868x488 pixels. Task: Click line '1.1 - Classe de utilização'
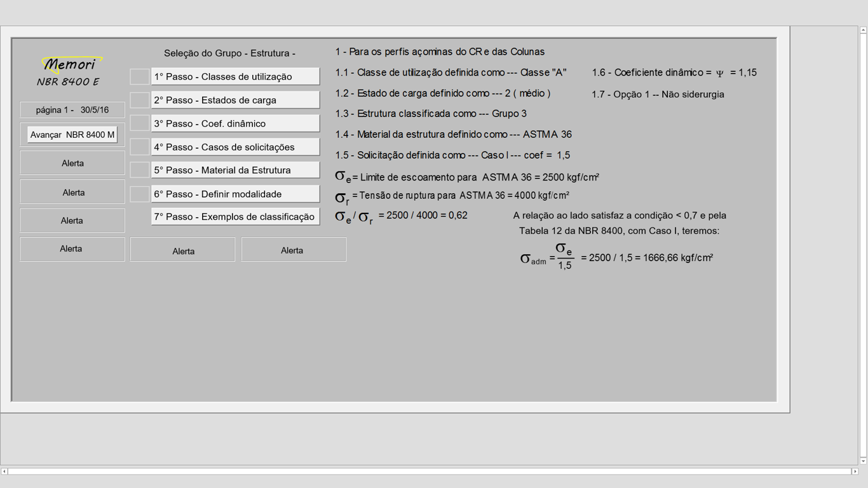click(451, 72)
